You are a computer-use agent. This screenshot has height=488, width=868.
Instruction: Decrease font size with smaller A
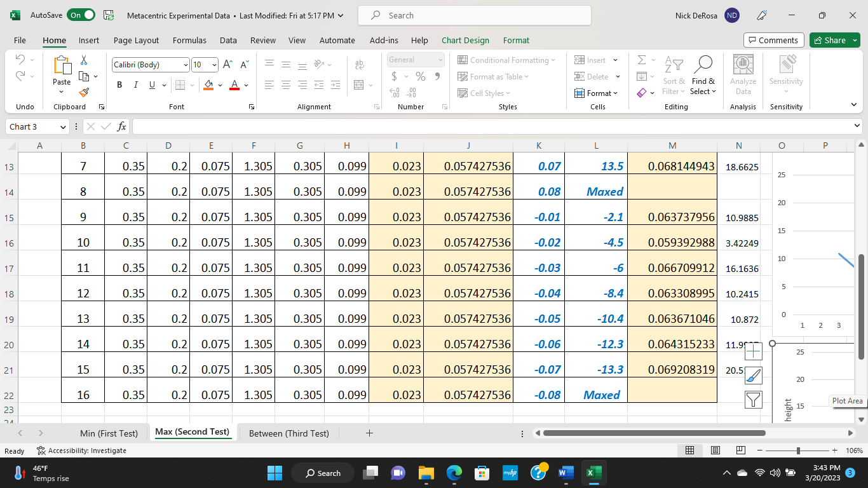pyautogui.click(x=245, y=65)
